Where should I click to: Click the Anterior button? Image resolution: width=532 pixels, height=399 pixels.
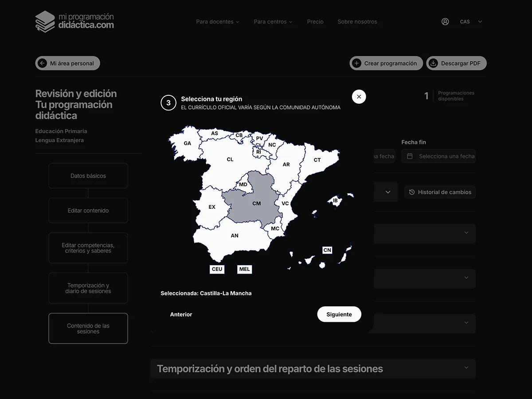(181, 314)
